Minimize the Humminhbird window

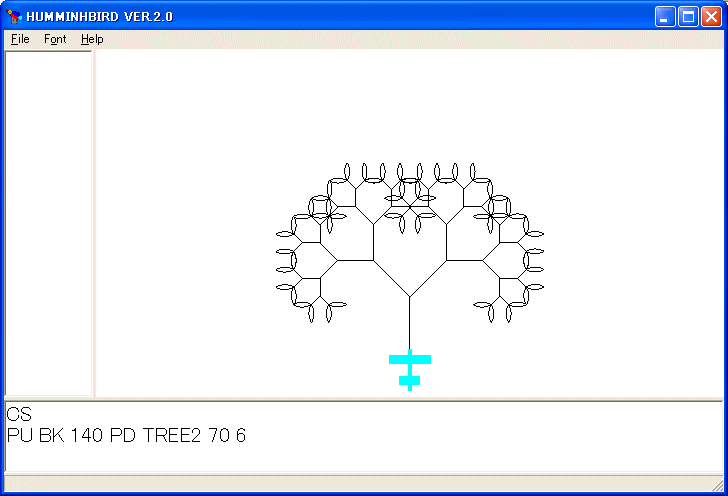click(x=665, y=17)
